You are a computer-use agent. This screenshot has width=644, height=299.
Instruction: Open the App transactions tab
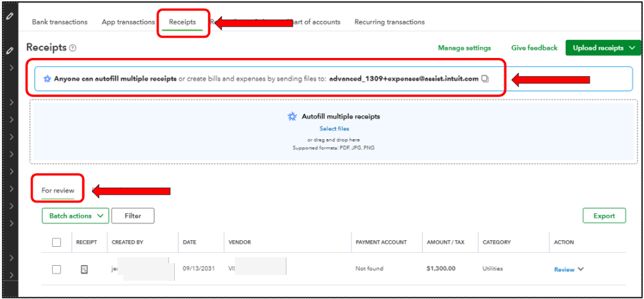128,22
